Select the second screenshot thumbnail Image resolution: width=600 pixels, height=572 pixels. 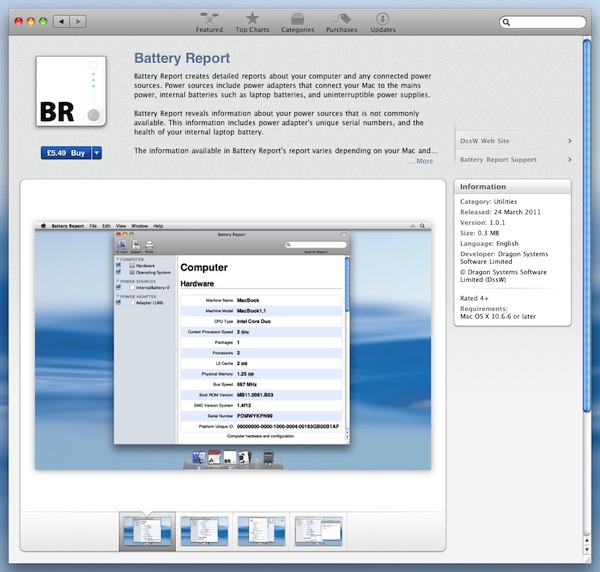pyautogui.click(x=204, y=531)
